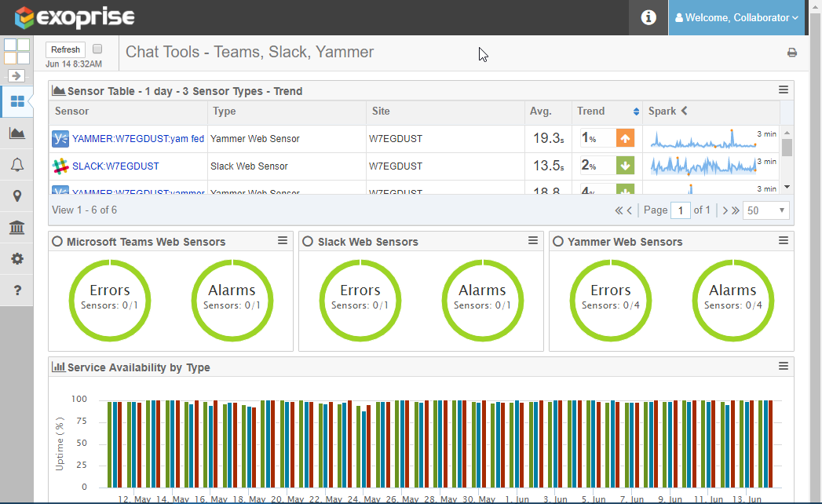Open the institution building icon in sidebar
822x504 pixels.
tap(16, 228)
